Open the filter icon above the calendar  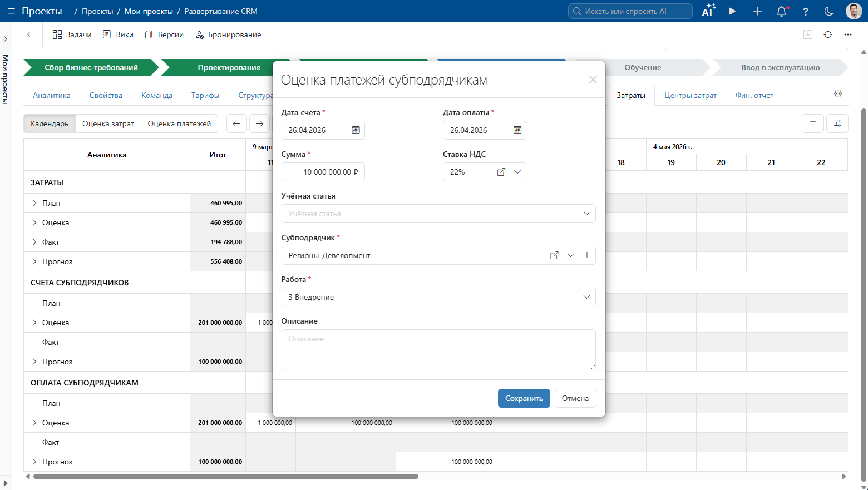coord(812,123)
